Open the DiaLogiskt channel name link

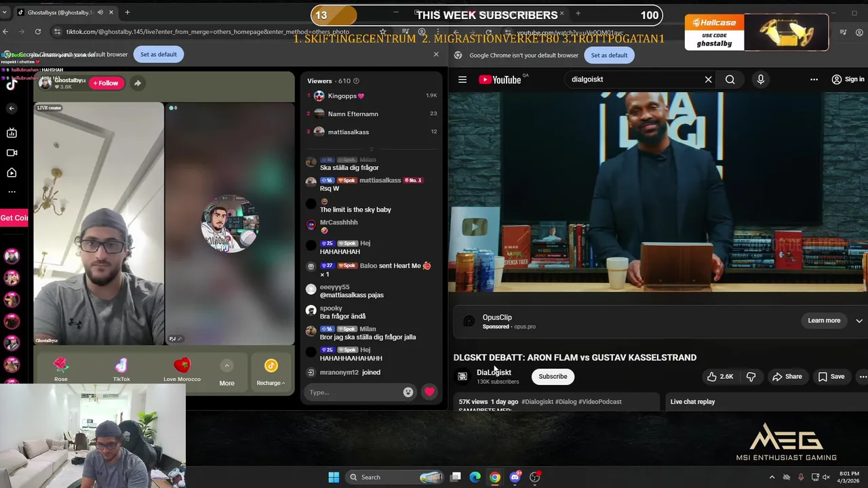(494, 372)
